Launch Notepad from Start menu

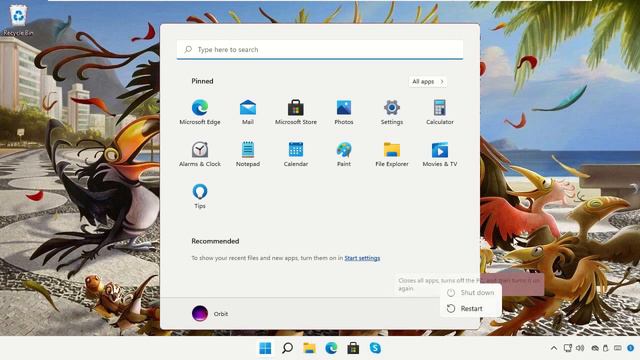(248, 154)
